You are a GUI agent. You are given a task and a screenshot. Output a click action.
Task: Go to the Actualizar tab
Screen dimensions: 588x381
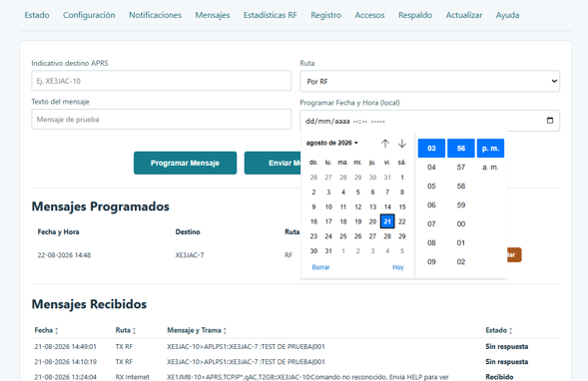tap(464, 15)
